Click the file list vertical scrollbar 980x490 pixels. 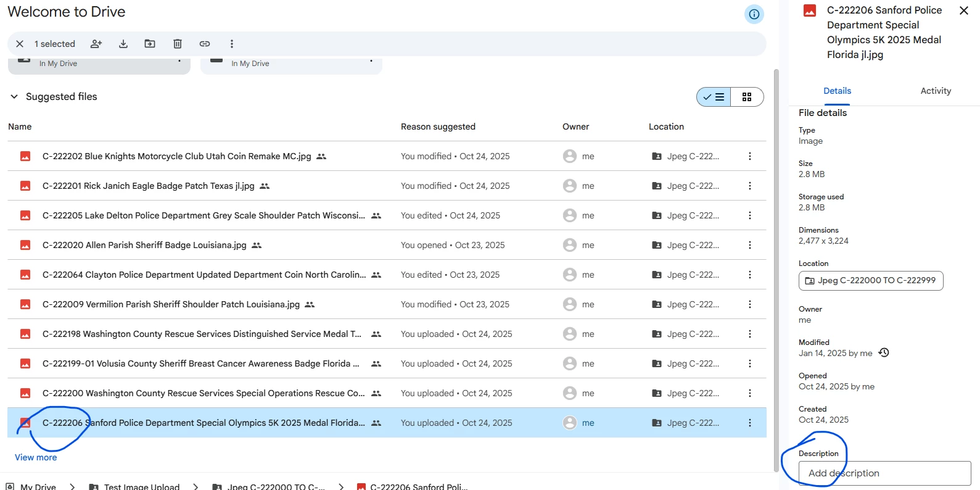click(776, 270)
